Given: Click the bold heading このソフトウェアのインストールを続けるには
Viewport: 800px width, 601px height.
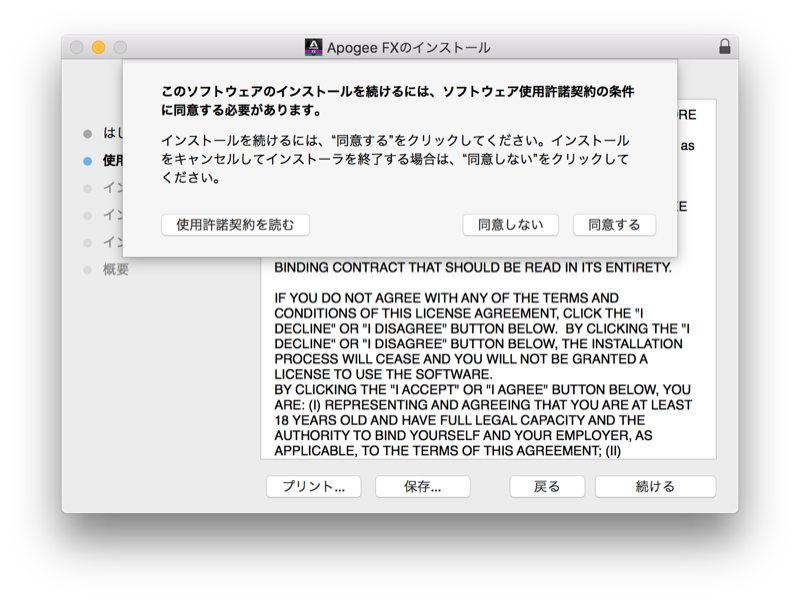Looking at the screenshot, I should tap(397, 101).
